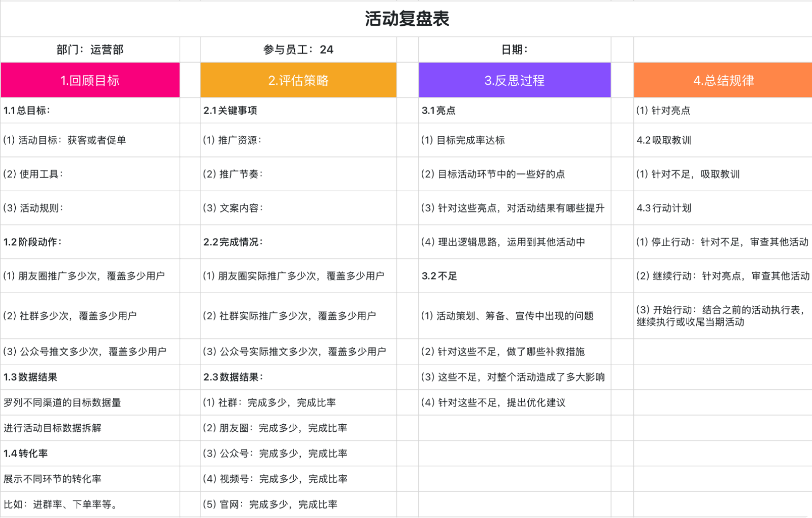Select the "部门：运营部" cell
The height and width of the screenshot is (518, 812).
(x=90, y=49)
